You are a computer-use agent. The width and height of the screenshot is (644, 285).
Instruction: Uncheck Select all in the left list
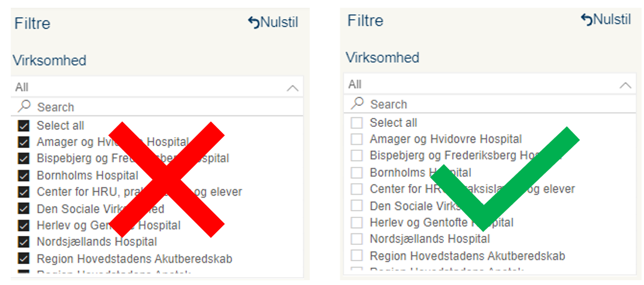coord(24,126)
